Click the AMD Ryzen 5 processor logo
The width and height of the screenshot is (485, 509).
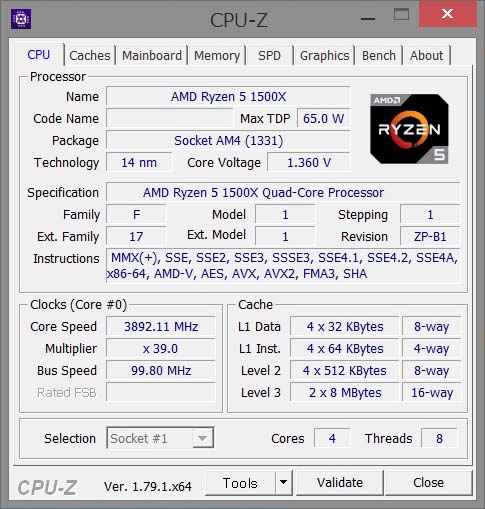[x=409, y=129]
